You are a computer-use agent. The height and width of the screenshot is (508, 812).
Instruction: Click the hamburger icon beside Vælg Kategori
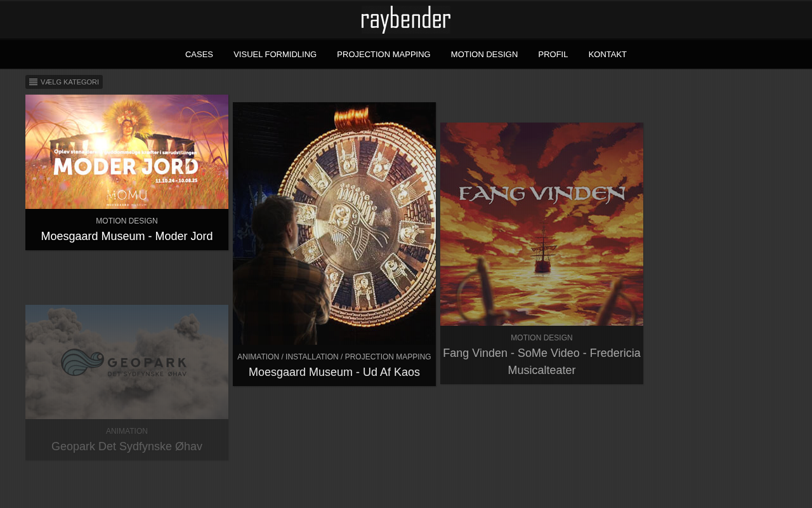(x=34, y=82)
